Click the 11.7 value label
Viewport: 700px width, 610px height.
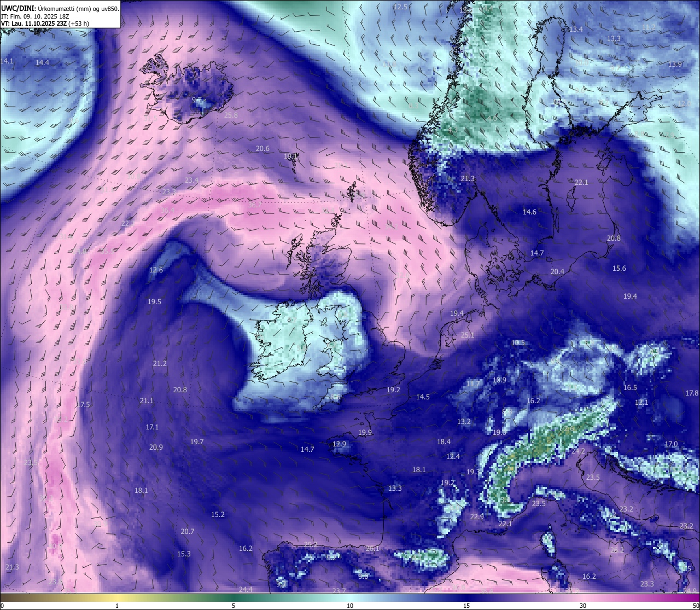472,384
